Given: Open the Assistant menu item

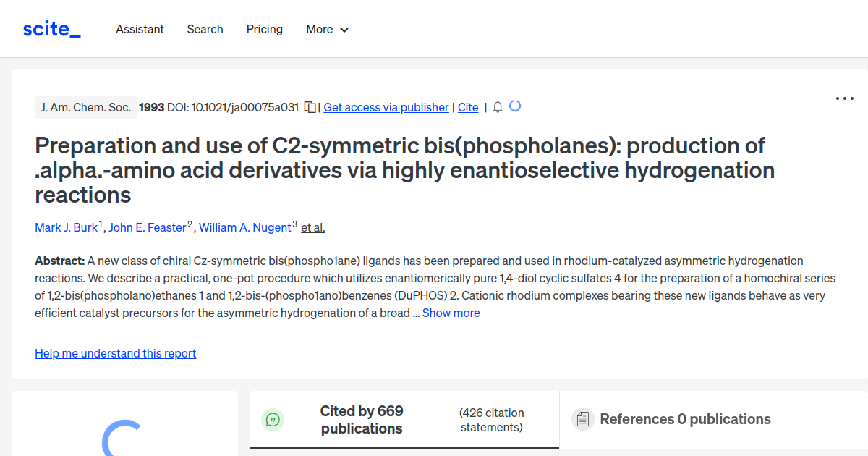Looking at the screenshot, I should 140,29.
